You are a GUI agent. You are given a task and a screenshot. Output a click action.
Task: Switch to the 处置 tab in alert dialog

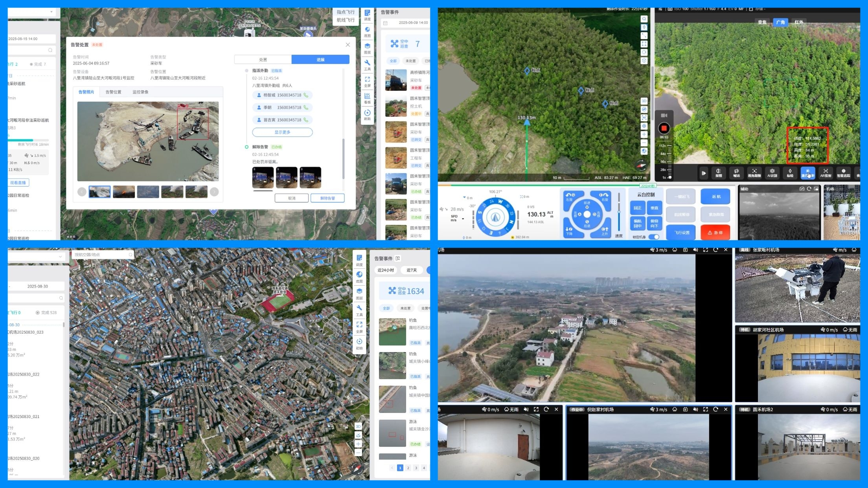(x=263, y=60)
